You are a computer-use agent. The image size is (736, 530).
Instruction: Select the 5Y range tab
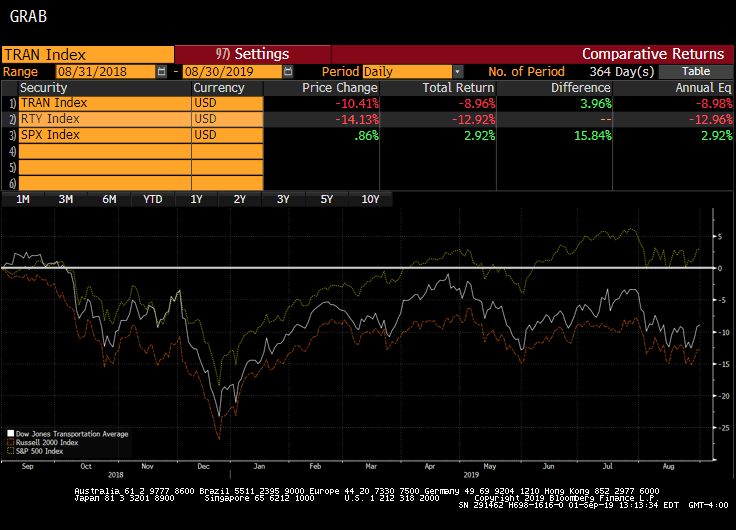(327, 200)
